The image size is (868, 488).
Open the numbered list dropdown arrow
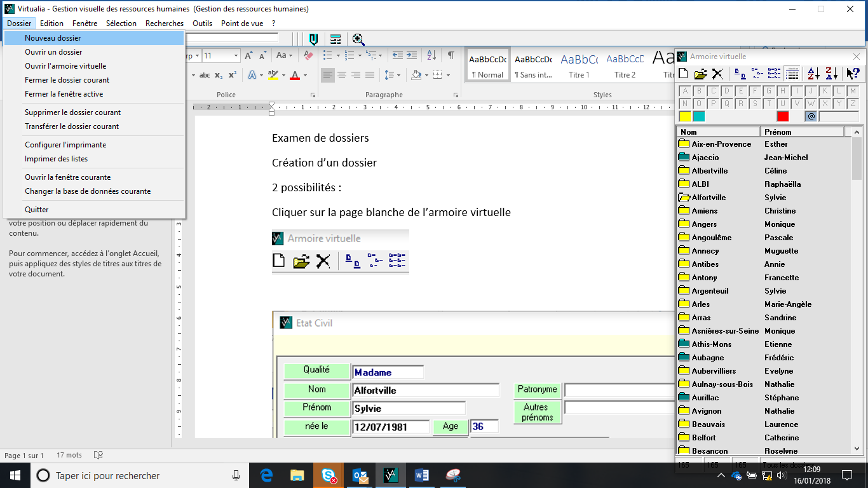358,56
